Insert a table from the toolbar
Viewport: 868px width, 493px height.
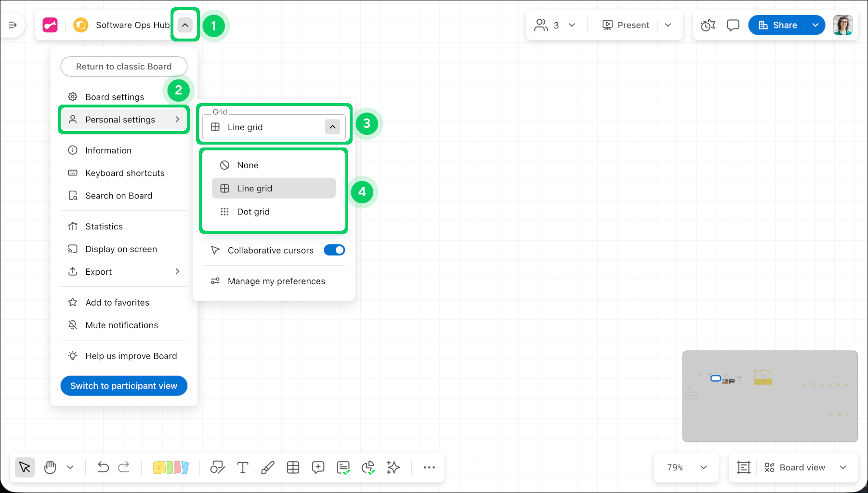click(x=293, y=467)
